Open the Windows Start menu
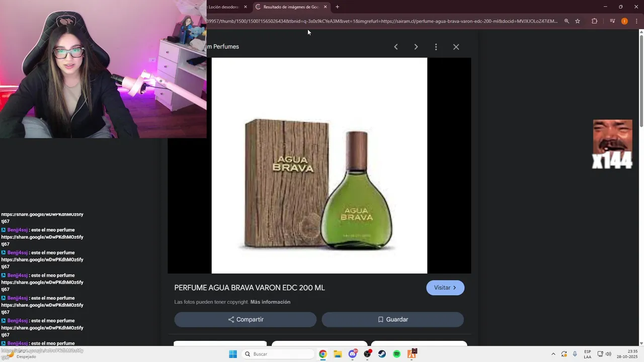 coord(233,354)
